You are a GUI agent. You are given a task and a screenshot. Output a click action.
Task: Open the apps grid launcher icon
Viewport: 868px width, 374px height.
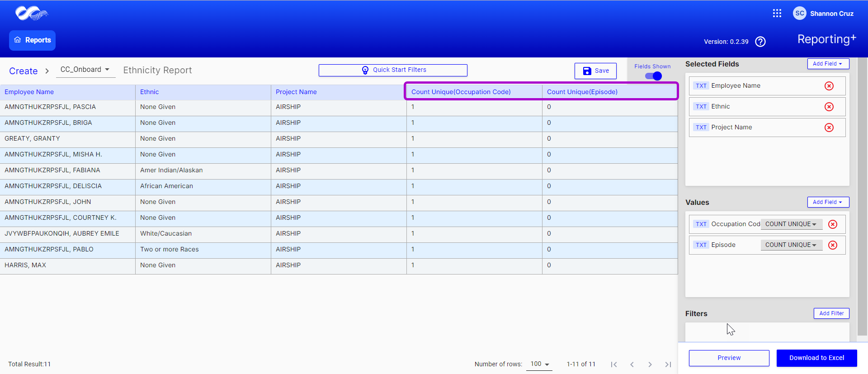coord(777,14)
